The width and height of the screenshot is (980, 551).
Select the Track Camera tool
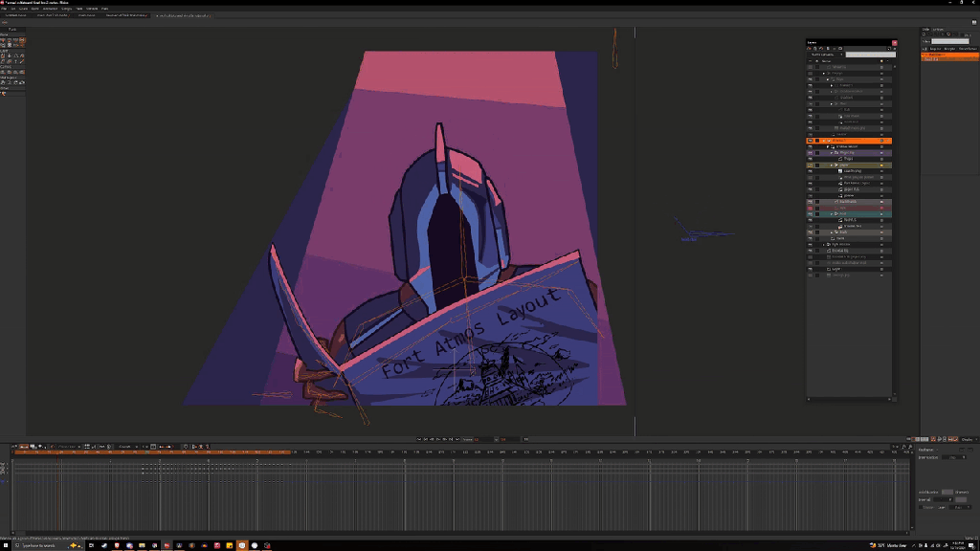click(x=4, y=71)
